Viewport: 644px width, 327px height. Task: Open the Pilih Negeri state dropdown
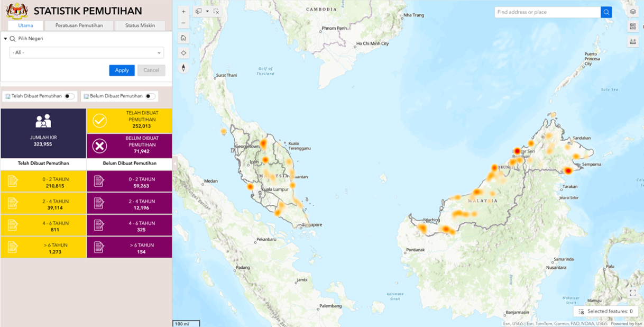[87, 53]
